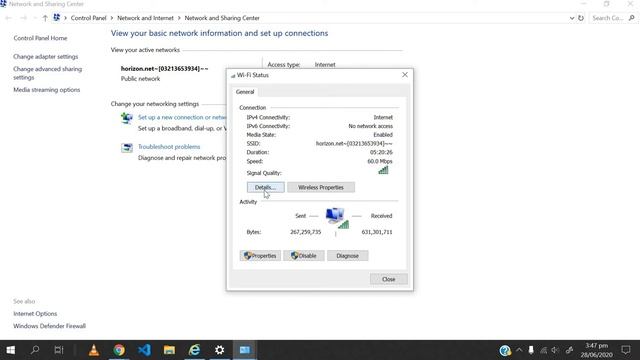The width and height of the screenshot is (640, 360).
Task: Click the active network name horizon.net
Action: [164, 69]
